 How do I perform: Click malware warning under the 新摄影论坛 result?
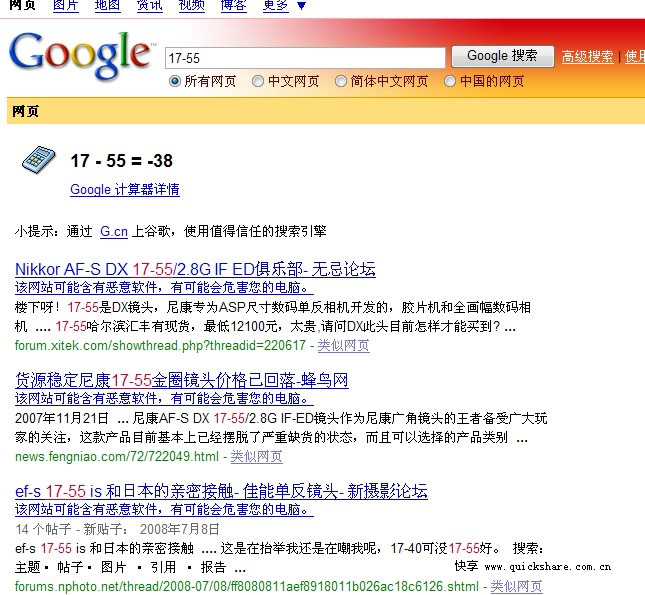(164, 509)
